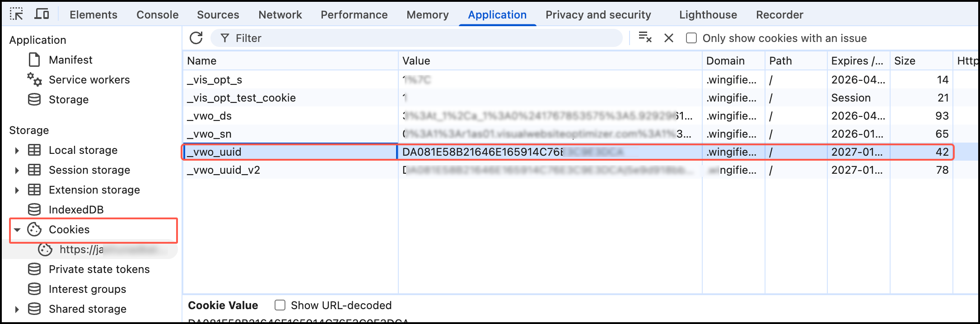
Task: Click the refresh cookies icon
Action: pos(196,38)
